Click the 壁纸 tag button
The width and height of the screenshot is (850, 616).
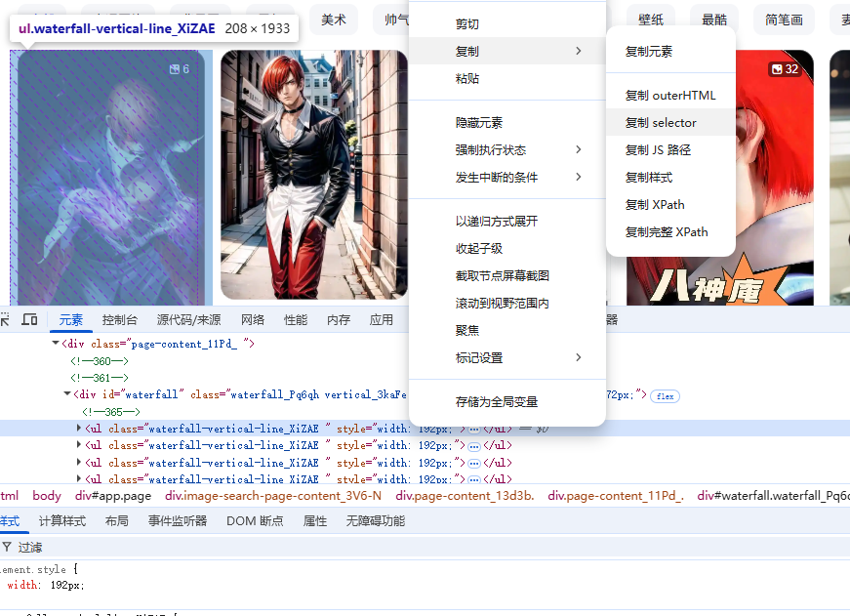[651, 21]
